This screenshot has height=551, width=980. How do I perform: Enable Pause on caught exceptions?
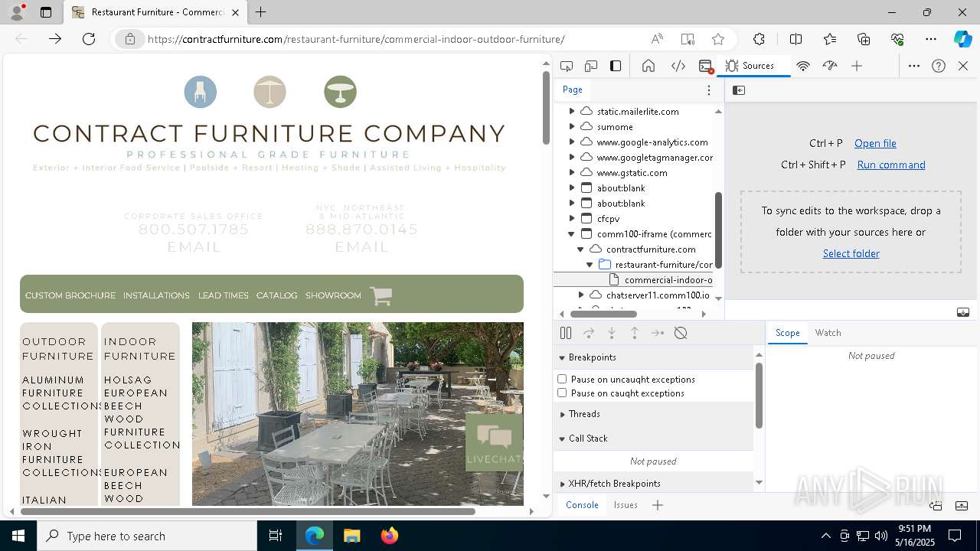(562, 393)
